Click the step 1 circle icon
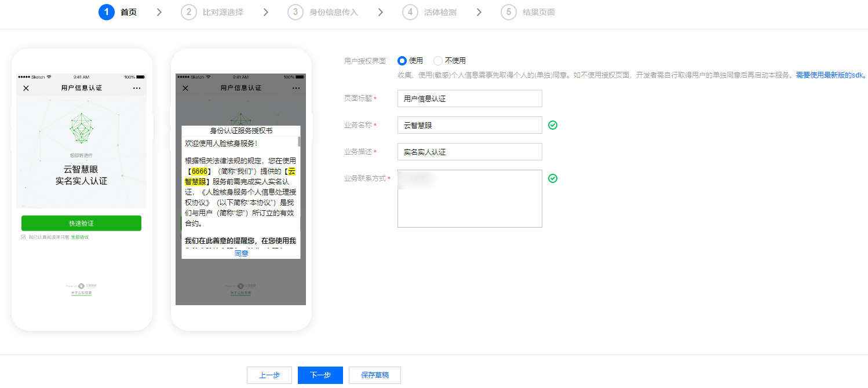 [107, 12]
